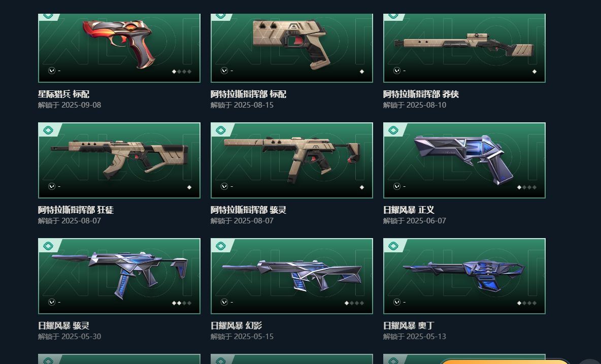
Task: Select the level dots on 日耀风暴 幻影 card
Action: tap(354, 303)
